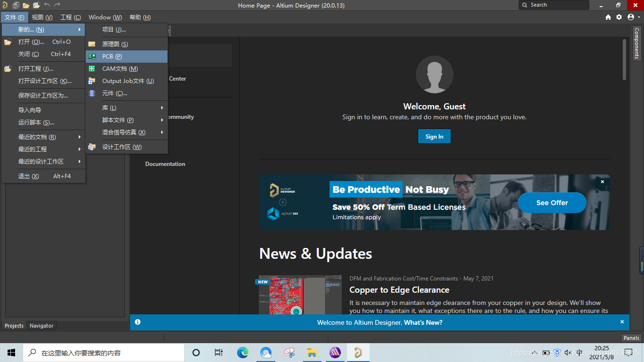Expand the 新的 (N) submenu
Viewport: 644px width, 362px height.
tap(43, 30)
